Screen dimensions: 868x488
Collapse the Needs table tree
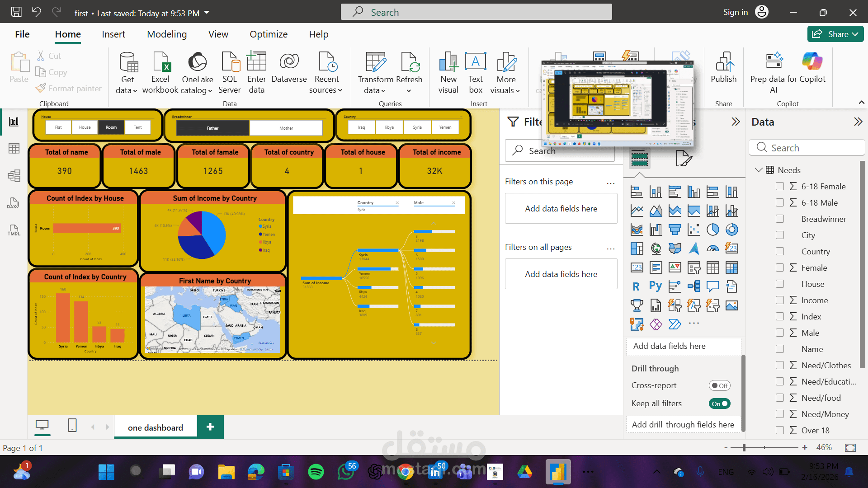[x=758, y=170]
